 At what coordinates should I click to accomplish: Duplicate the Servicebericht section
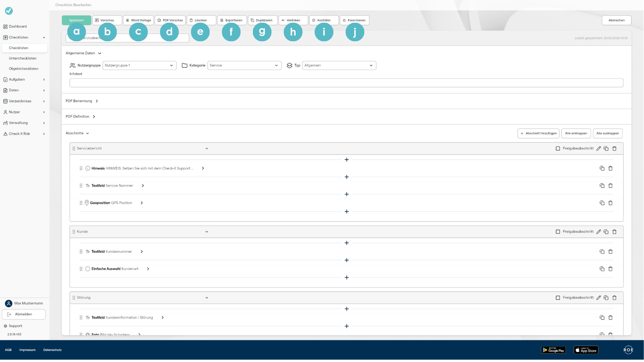point(606,148)
